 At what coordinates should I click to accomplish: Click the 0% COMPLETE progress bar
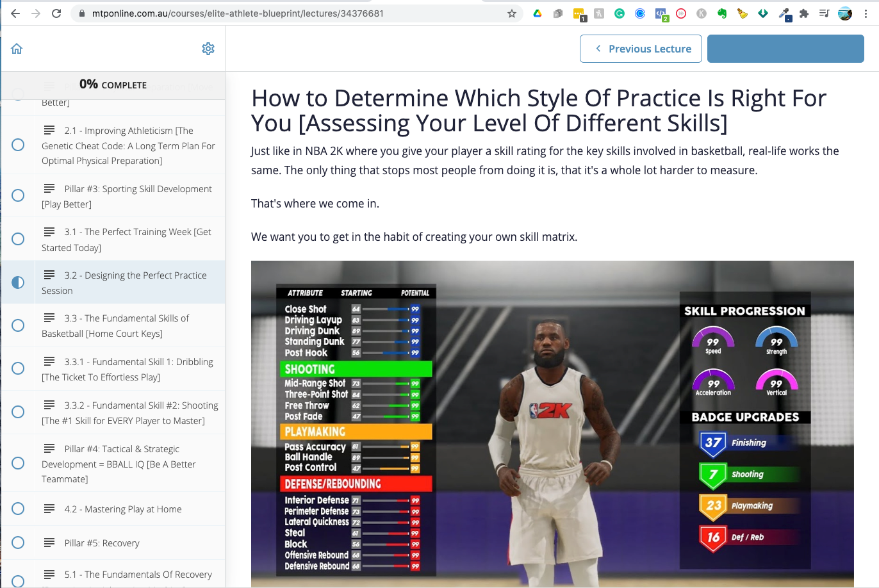pos(113,84)
